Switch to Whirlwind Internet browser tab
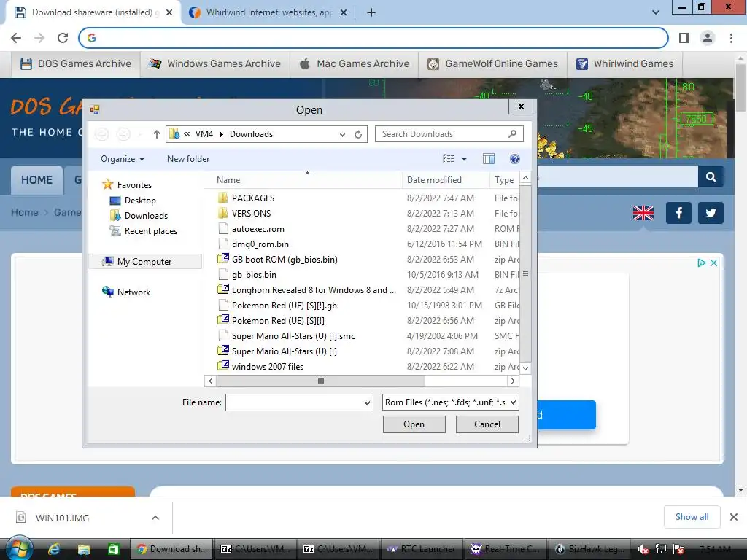Screen dimensions: 747x560 click(268, 12)
